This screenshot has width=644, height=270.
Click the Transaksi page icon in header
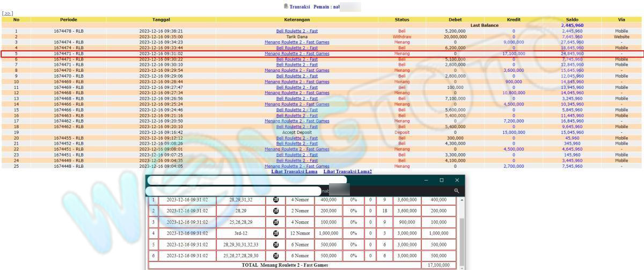tap(286, 6)
